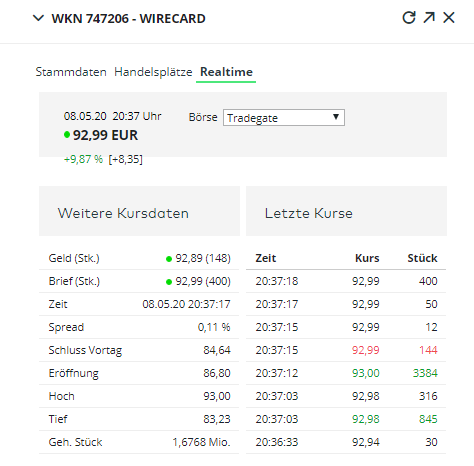Image resolution: width=474 pixels, height=466 pixels.
Task: Click the red 92,99 trade price
Action: click(x=366, y=350)
